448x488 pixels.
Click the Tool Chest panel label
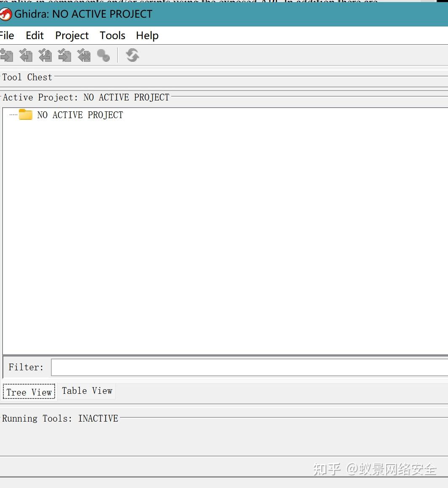coord(27,77)
